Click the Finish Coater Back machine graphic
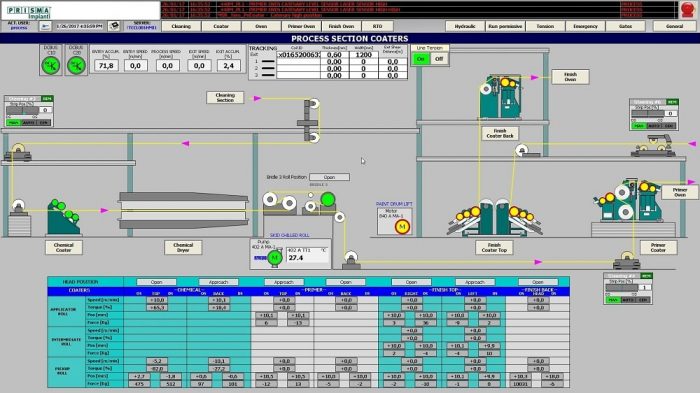The image size is (700, 393). pos(500,97)
